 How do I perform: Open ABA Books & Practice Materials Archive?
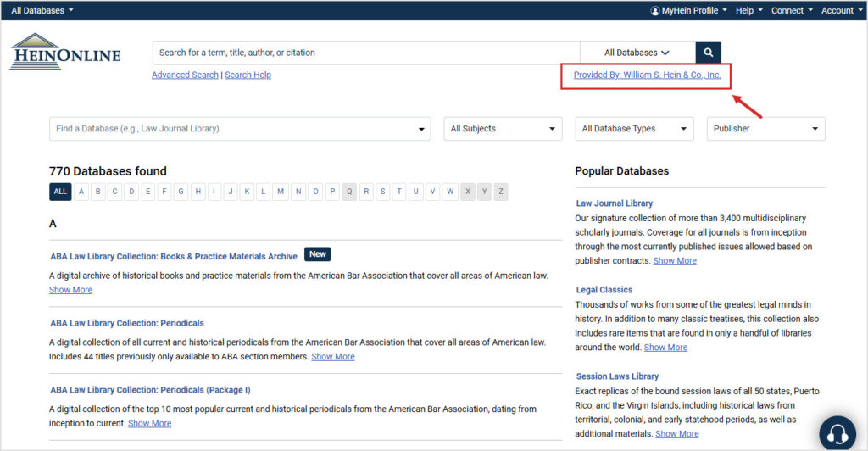(174, 256)
